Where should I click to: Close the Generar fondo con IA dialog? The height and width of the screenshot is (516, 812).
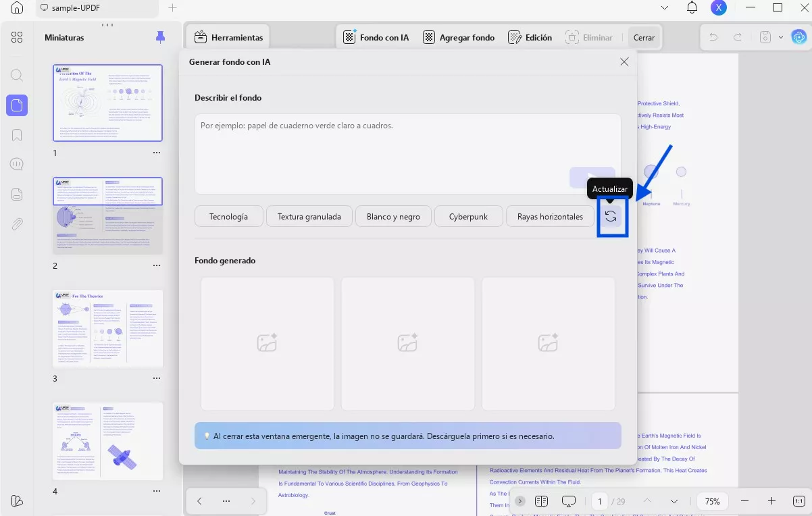click(x=624, y=61)
